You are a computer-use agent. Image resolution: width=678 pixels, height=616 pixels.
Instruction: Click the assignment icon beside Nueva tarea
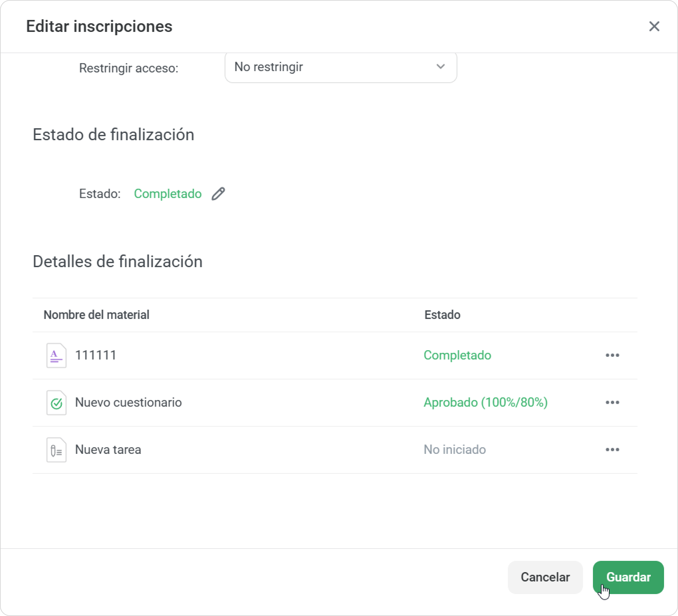[x=56, y=450]
